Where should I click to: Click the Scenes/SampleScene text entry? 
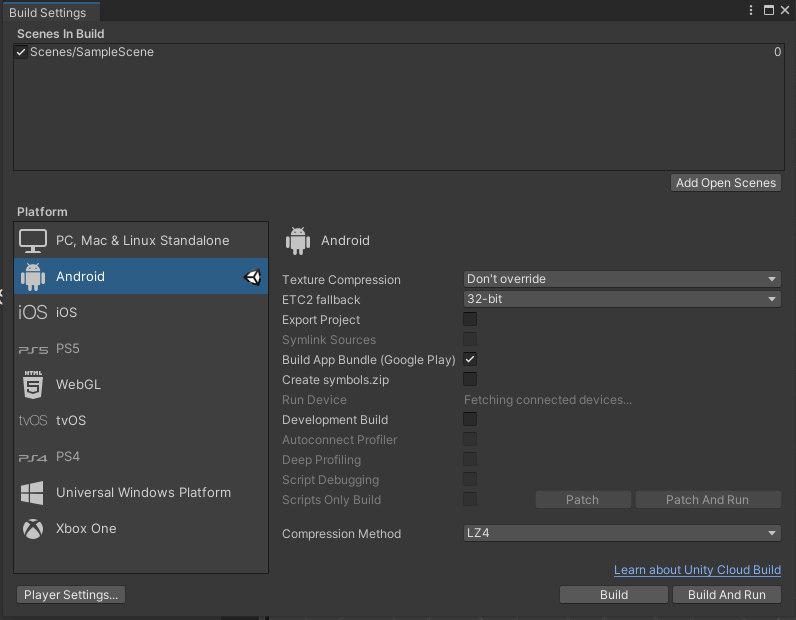click(92, 52)
